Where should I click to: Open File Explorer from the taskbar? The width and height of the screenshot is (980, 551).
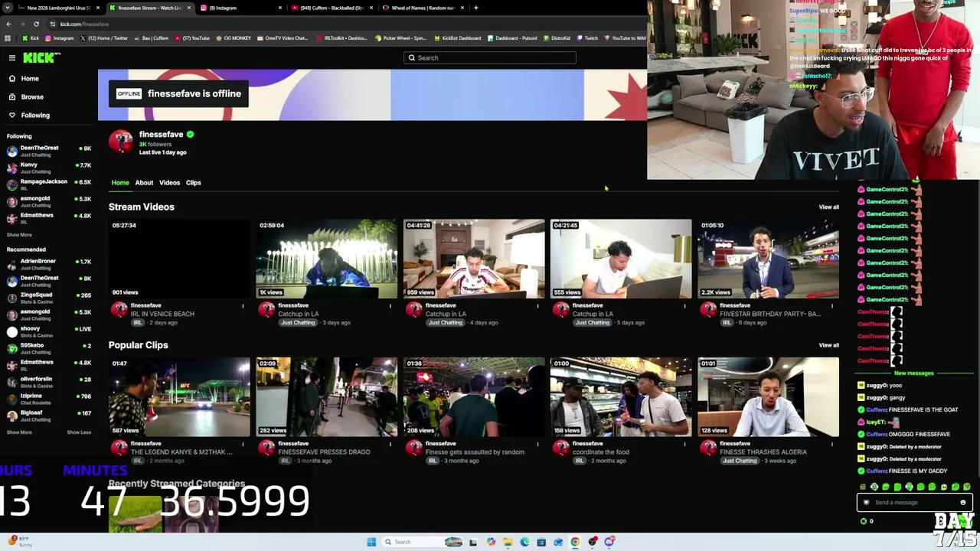pyautogui.click(x=508, y=542)
